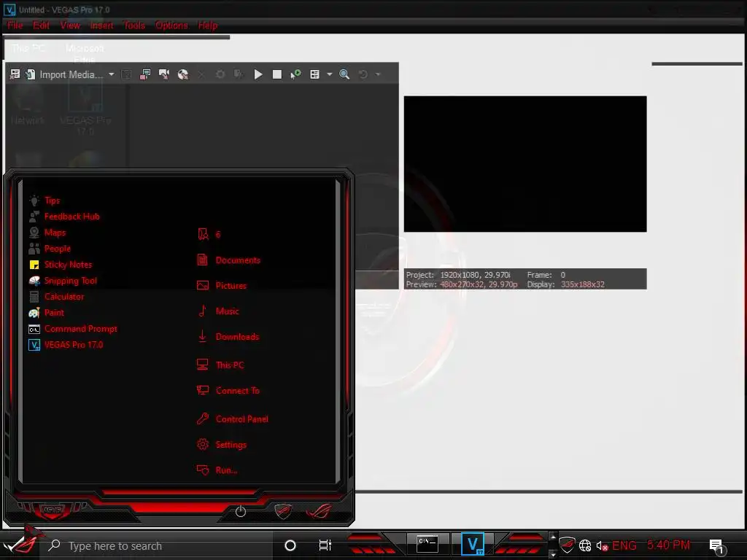Click the power button in Start menu
747x560 pixels.
(x=241, y=511)
